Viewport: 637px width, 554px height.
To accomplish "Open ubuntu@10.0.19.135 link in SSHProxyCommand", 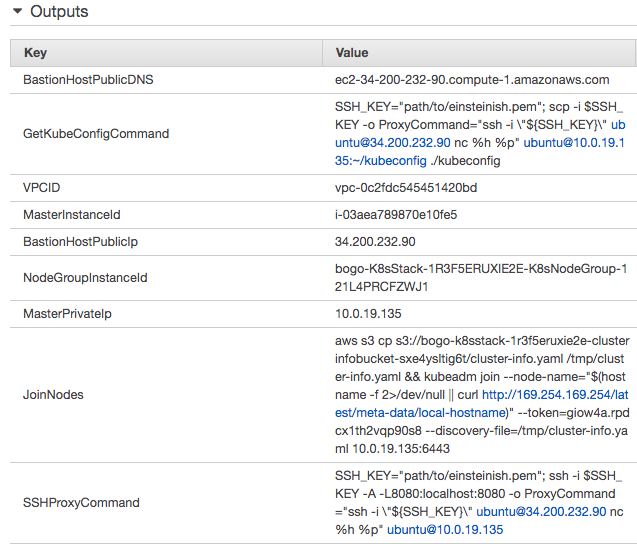I will (x=445, y=530).
